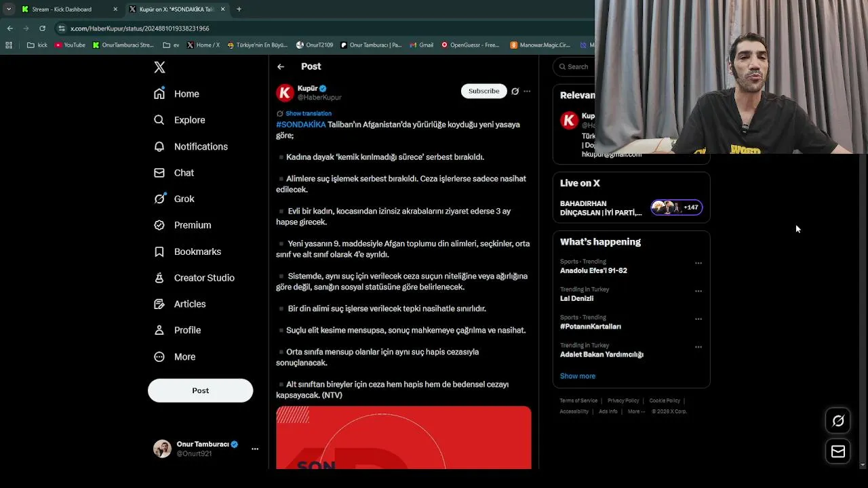Click the site info icon in address bar
This screenshot has width=868, height=488.
pyautogui.click(x=62, y=28)
